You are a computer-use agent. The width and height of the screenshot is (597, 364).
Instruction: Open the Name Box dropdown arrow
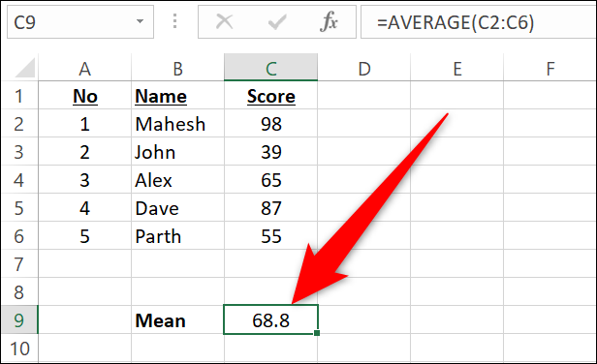pyautogui.click(x=141, y=21)
